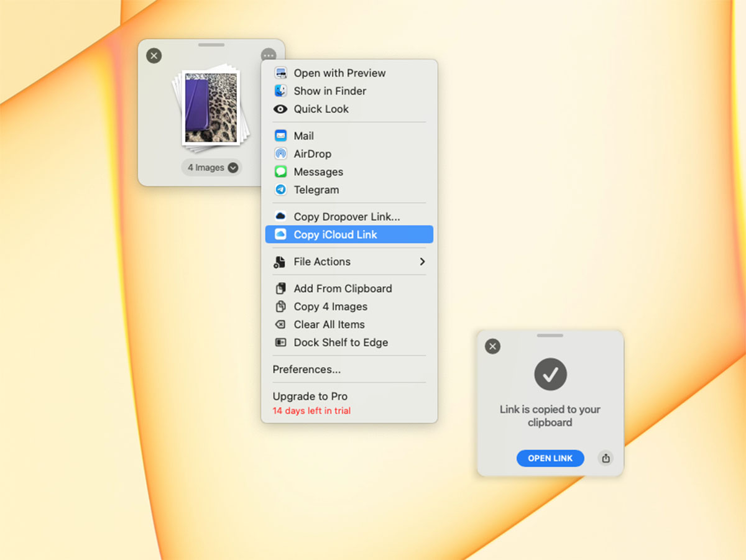Viewport: 746px width, 560px height.
Task: Open Preferences from the context menu
Action: [x=306, y=369]
